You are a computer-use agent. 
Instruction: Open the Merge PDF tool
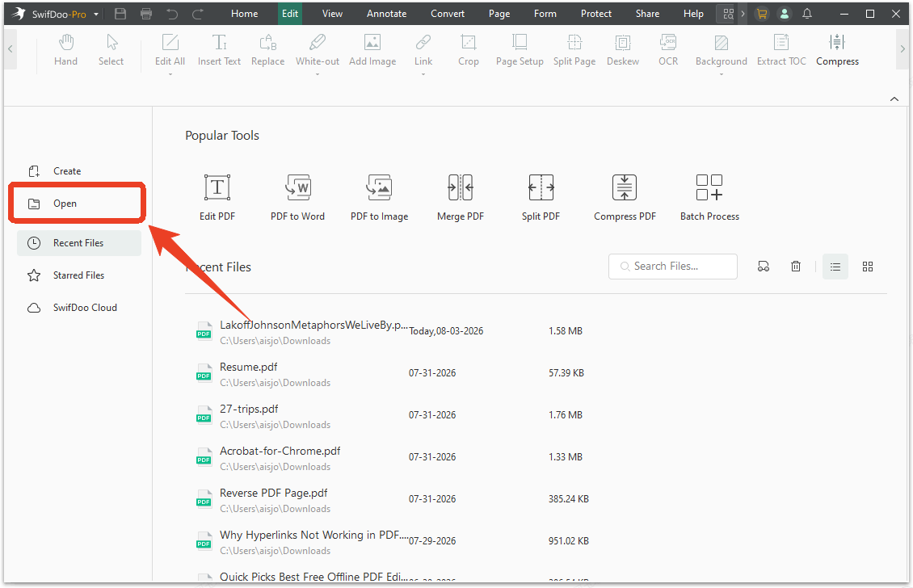coord(460,197)
